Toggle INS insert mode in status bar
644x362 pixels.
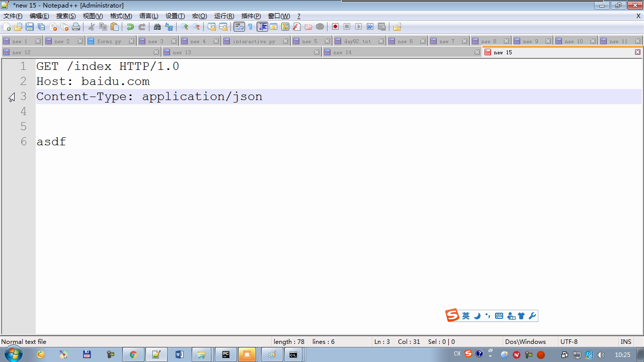pyautogui.click(x=626, y=342)
